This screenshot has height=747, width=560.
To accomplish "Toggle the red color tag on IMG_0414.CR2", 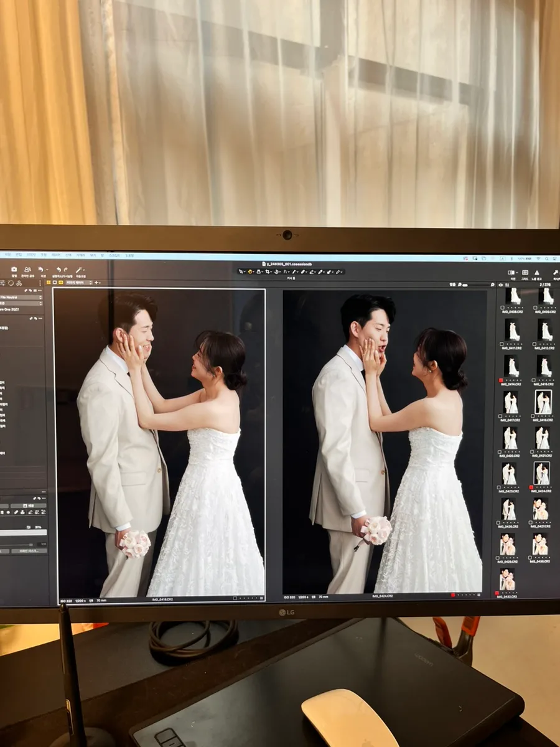I will 500,379.
